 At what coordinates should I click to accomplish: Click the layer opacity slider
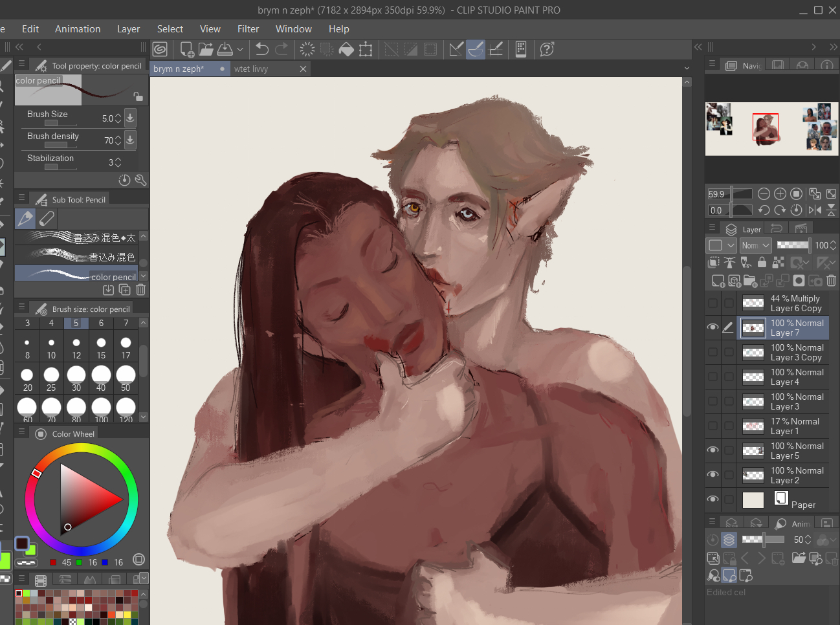(x=793, y=245)
